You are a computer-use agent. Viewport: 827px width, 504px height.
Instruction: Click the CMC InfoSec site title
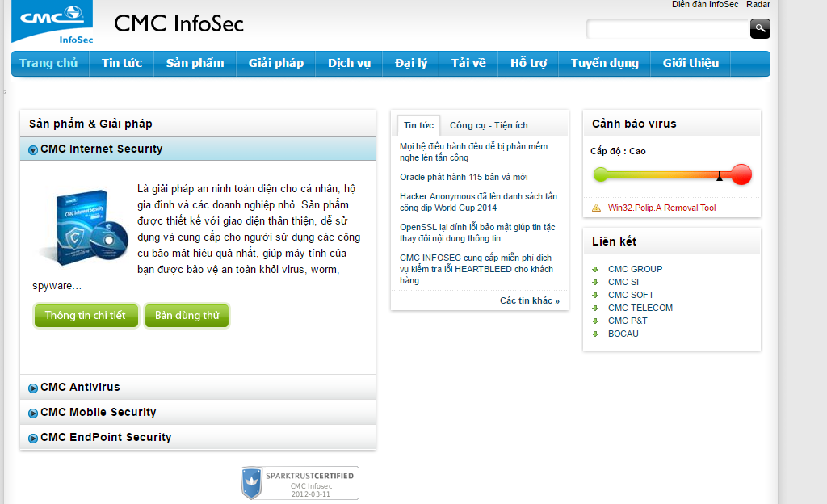click(178, 23)
